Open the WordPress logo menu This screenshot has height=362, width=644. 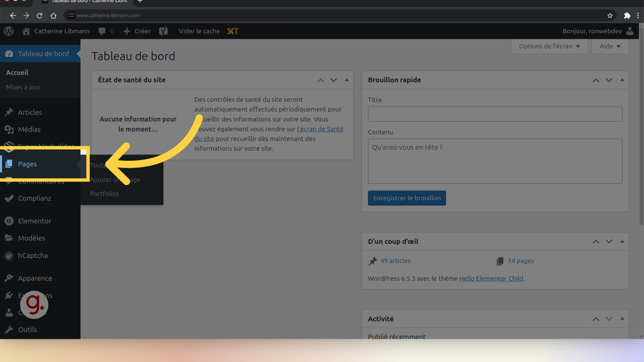(x=9, y=31)
